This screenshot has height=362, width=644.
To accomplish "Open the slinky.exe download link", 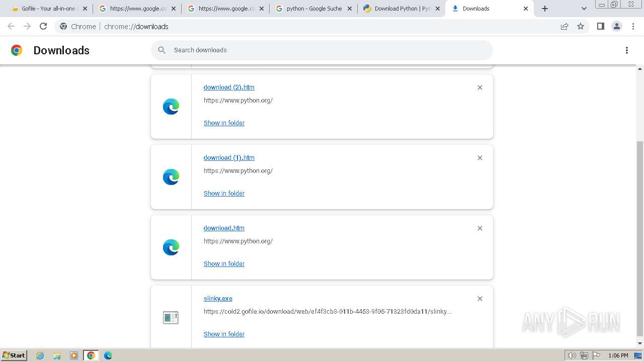I will coord(218,298).
